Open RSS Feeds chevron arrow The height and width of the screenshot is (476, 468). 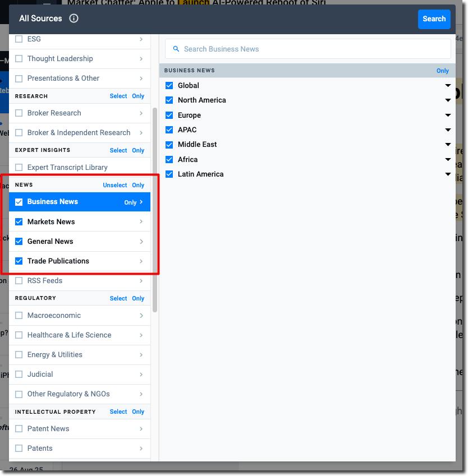[141, 281]
